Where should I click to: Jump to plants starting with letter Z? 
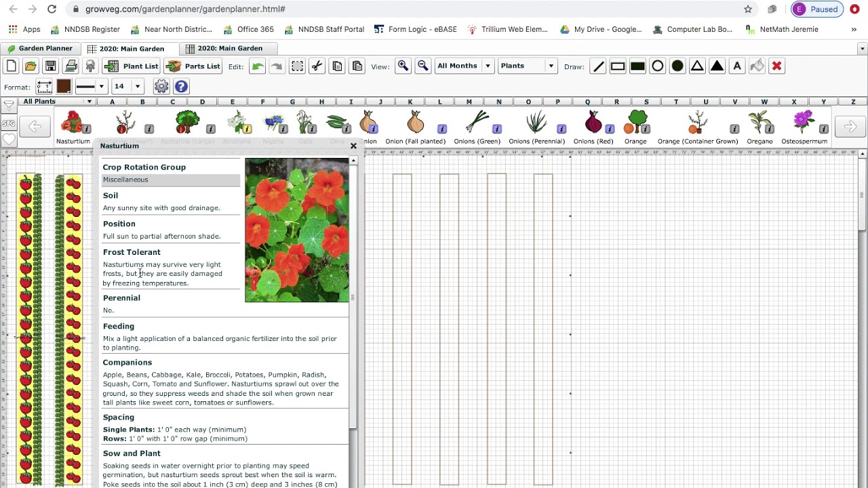(x=853, y=102)
